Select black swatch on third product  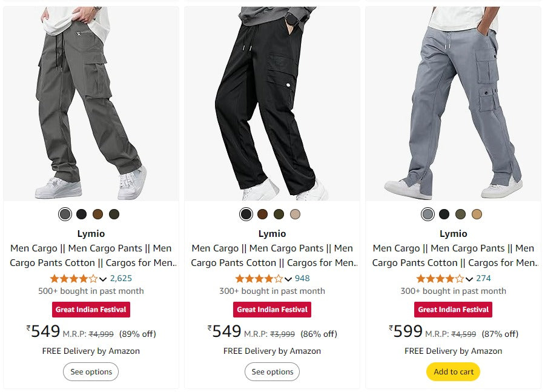[444, 214]
